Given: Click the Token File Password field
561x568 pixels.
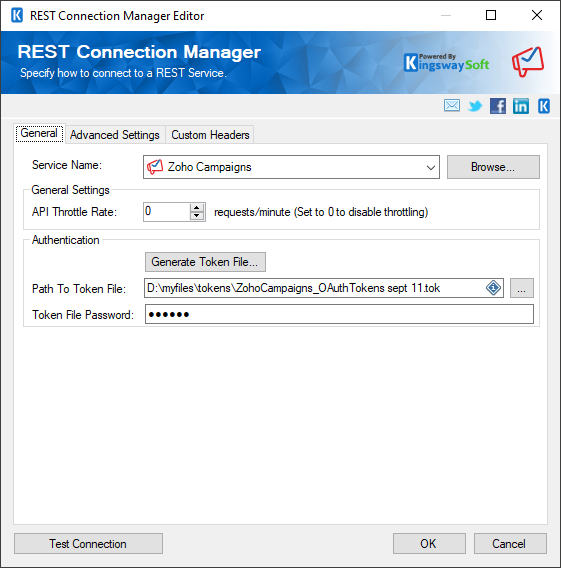Looking at the screenshot, I should pos(339,314).
